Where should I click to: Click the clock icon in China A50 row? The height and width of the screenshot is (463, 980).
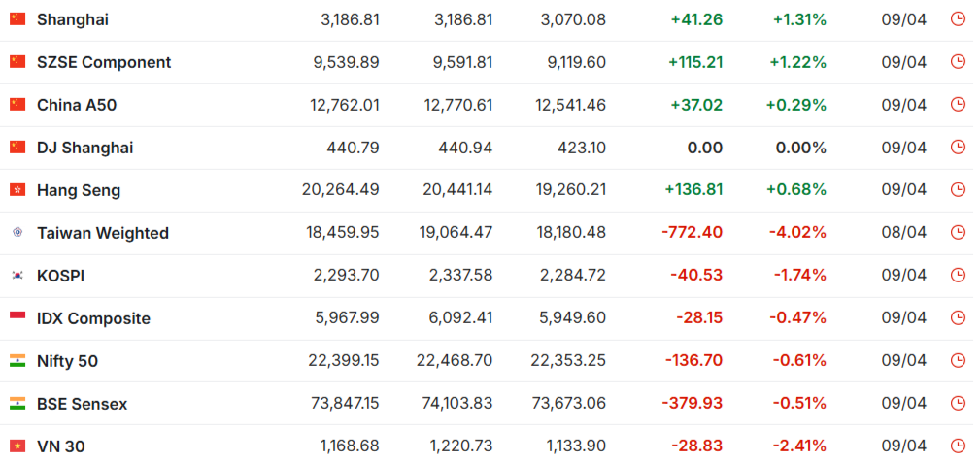pos(958,105)
